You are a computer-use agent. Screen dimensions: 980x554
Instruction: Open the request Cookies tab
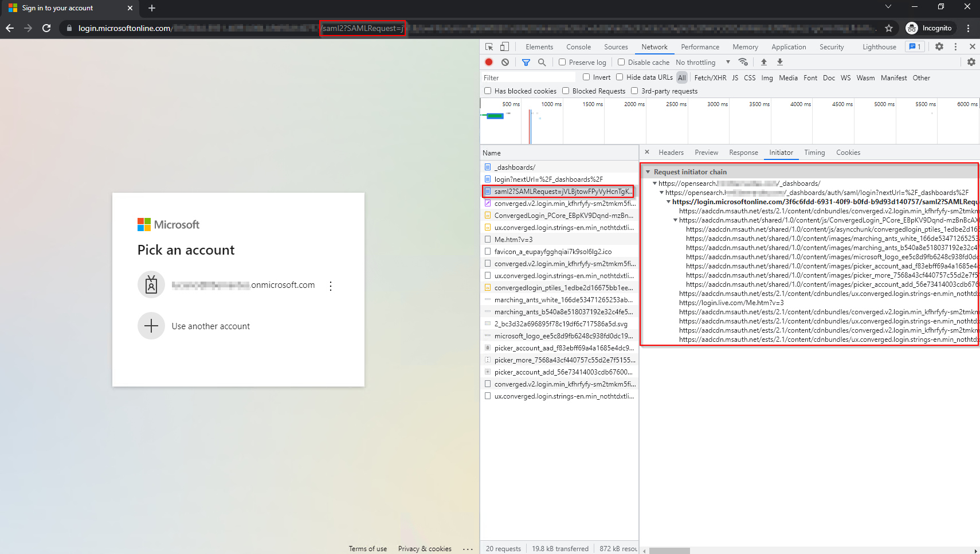pos(848,153)
